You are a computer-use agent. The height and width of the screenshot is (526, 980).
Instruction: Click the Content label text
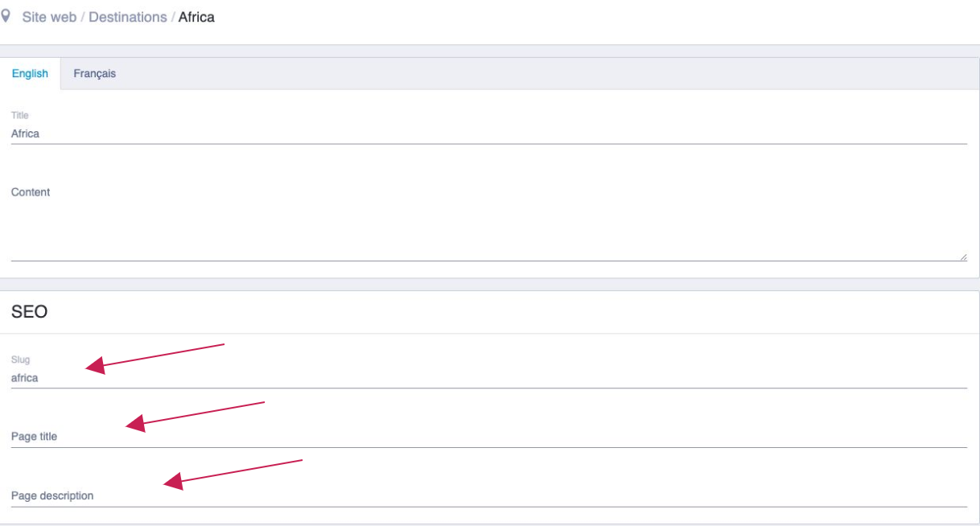click(31, 192)
